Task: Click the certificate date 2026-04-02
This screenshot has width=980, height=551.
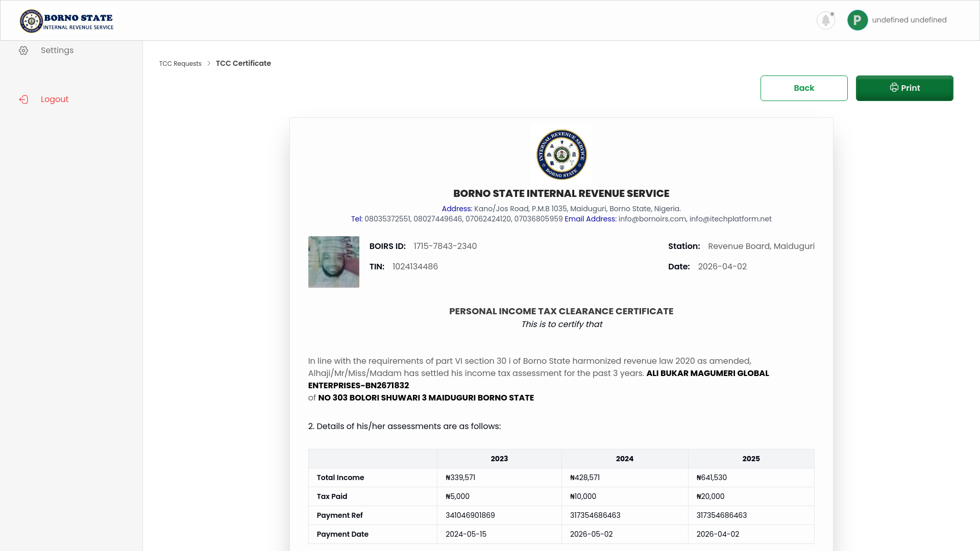Action: coord(722,267)
